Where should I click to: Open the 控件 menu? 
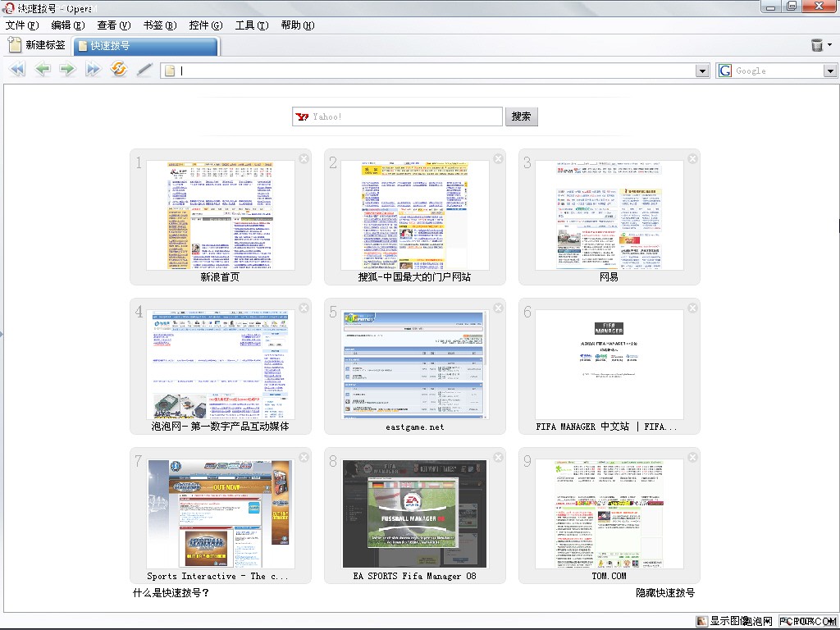(206, 25)
